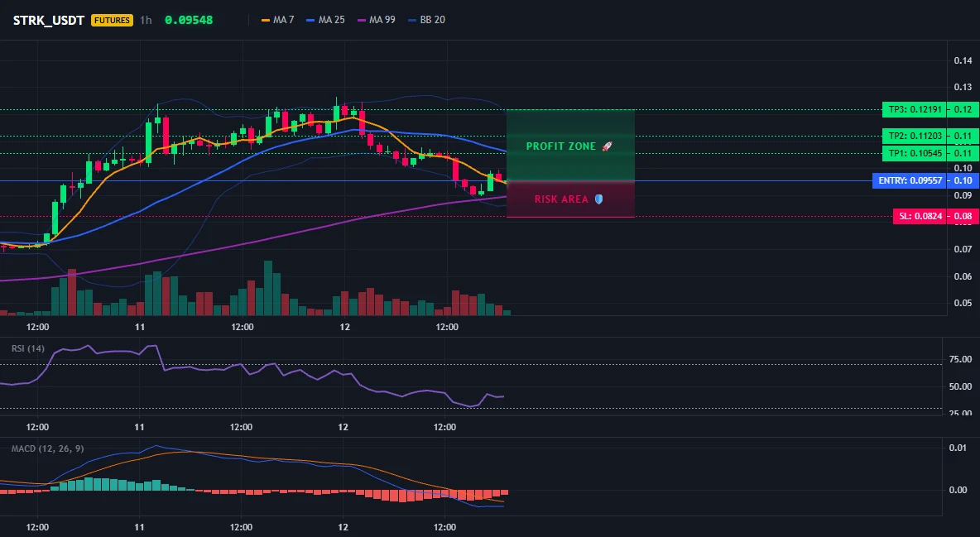
Task: Toggle the MA 7 legend entry
Action: click(x=278, y=20)
